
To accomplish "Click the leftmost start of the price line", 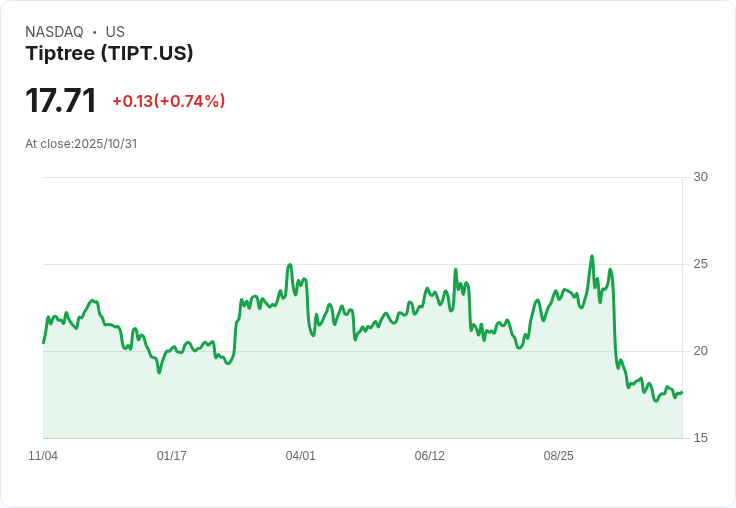I will coord(43,343).
